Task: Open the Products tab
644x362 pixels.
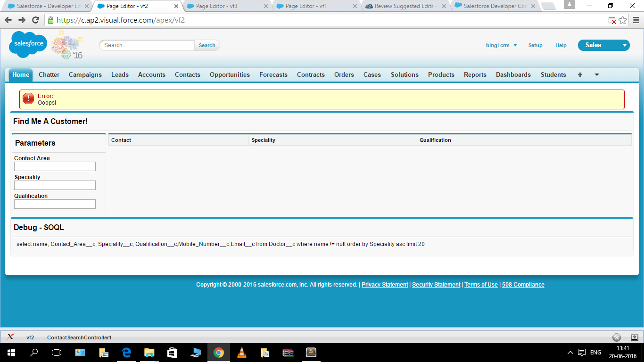Action: tap(441, 74)
